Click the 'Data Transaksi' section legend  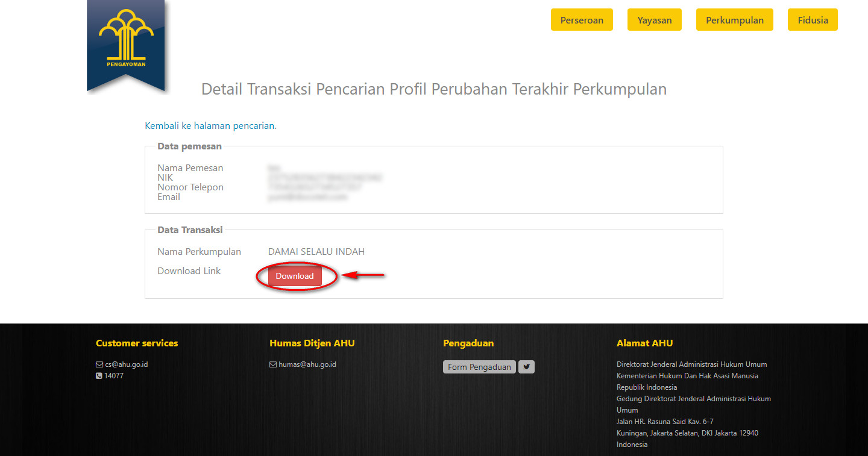[190, 230]
